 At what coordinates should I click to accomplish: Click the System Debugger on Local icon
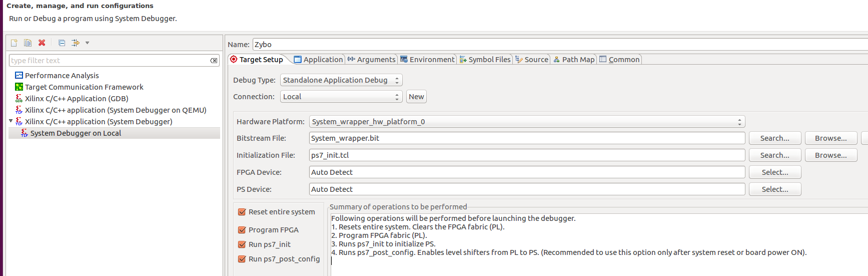pyautogui.click(x=24, y=133)
